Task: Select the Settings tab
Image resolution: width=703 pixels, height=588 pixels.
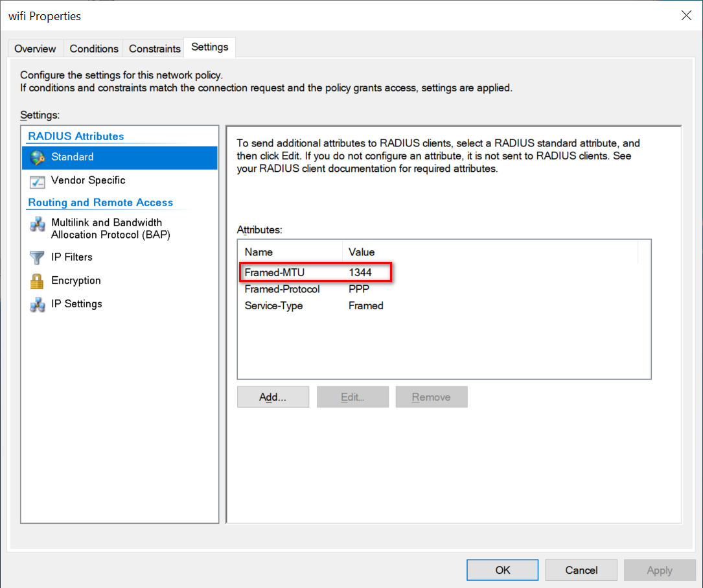Action: [210, 47]
